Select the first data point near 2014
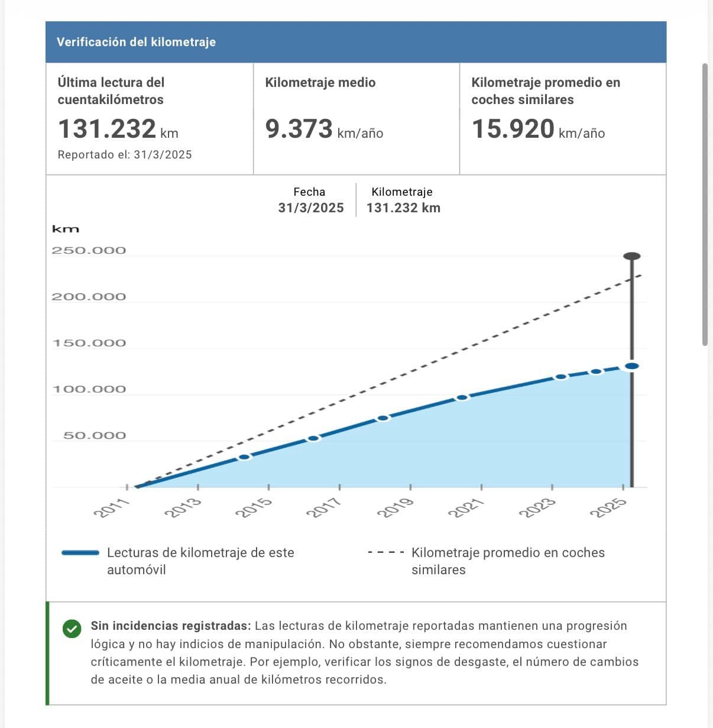 (x=244, y=457)
